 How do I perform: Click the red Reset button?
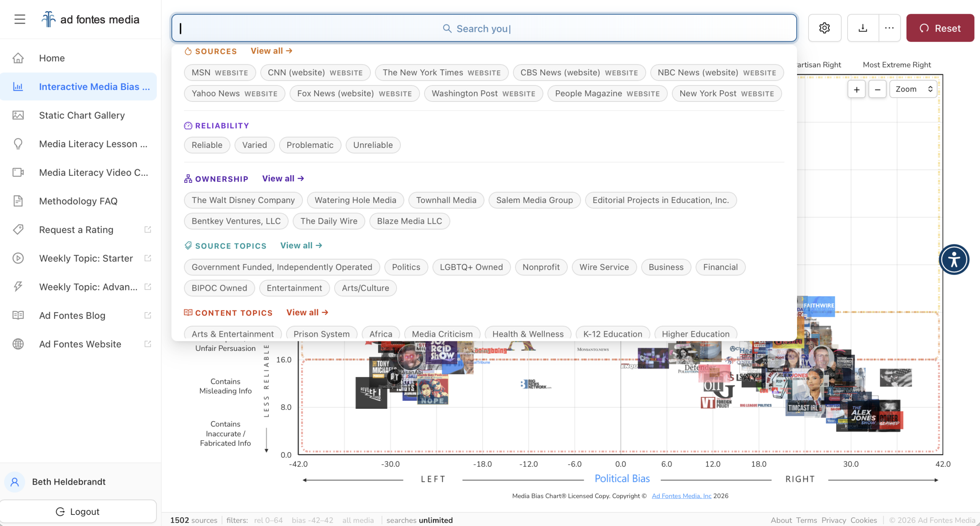[940, 28]
